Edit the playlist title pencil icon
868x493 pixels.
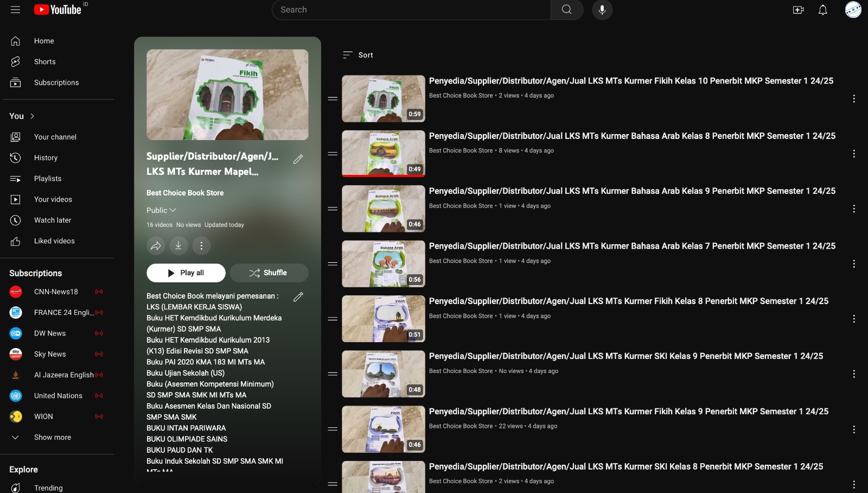point(298,159)
